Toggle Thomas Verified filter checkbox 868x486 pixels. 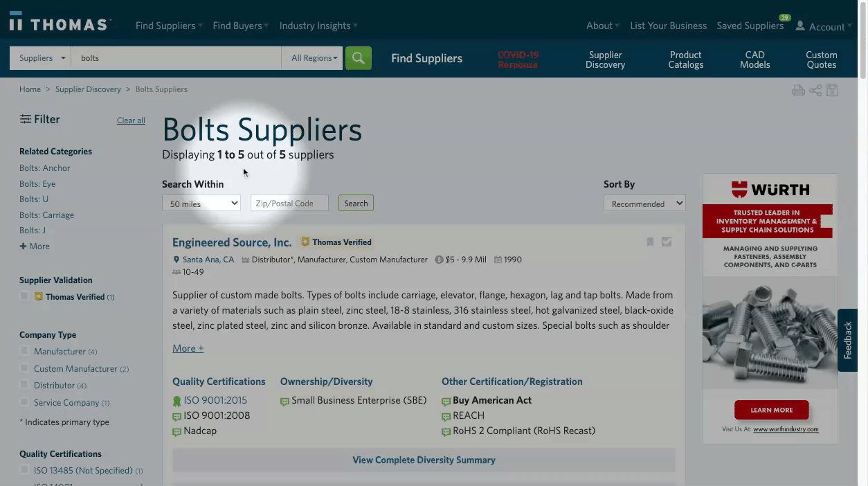pos(24,296)
